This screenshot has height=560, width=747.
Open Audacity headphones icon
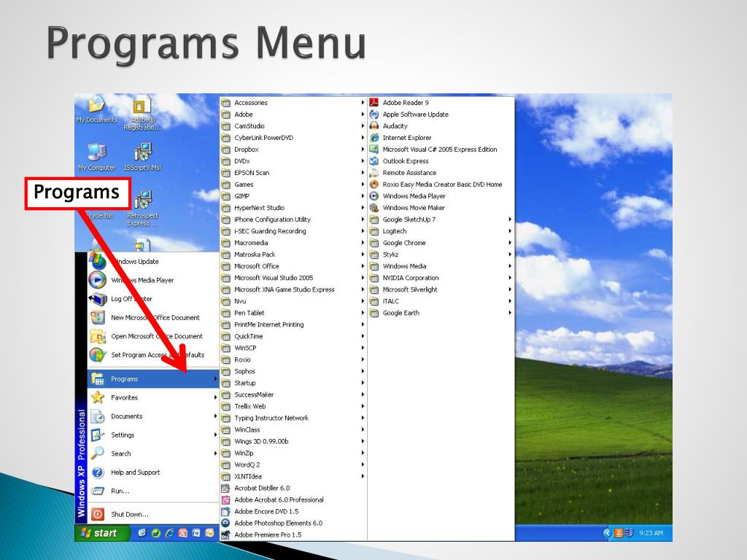tap(374, 125)
